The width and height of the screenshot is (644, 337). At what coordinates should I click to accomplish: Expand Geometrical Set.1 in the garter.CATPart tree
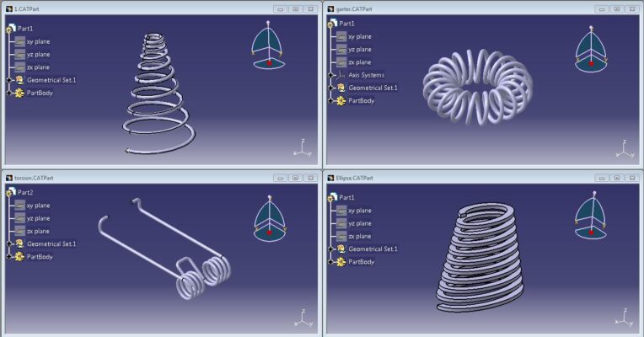[331, 88]
